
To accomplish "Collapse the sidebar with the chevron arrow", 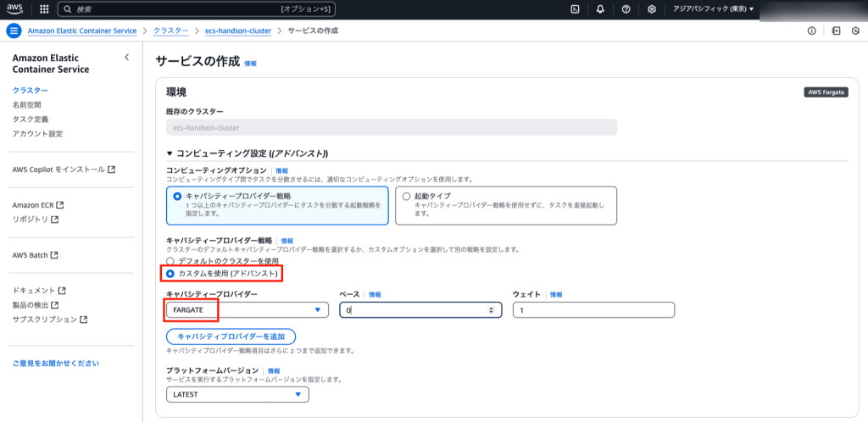I will click(126, 57).
